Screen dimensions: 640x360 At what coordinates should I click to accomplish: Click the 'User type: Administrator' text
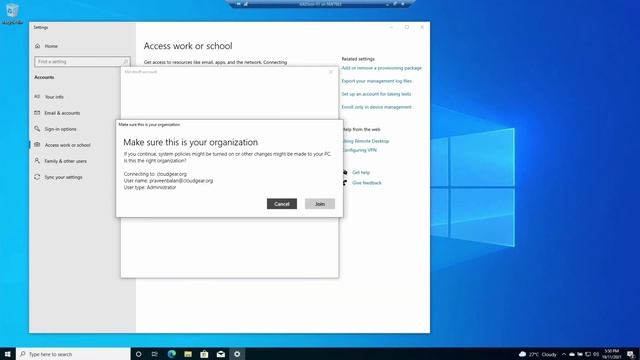click(x=150, y=187)
